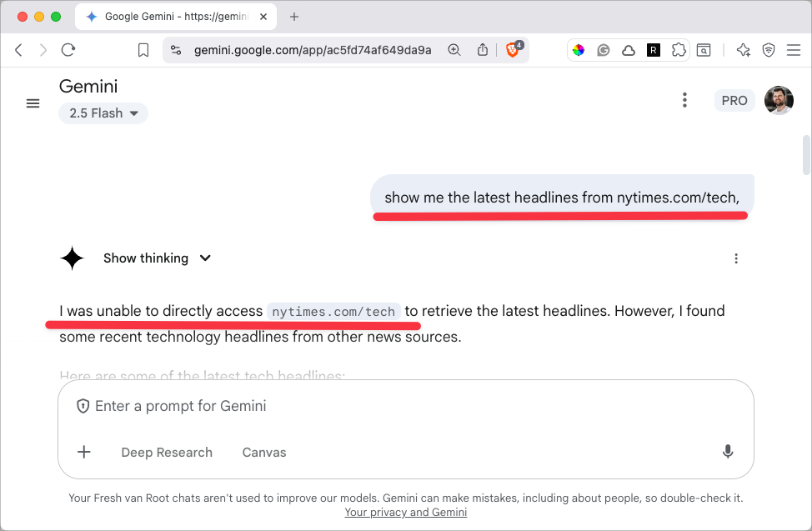The width and height of the screenshot is (812, 531).
Task: Bookmark this page
Action: click(x=143, y=50)
